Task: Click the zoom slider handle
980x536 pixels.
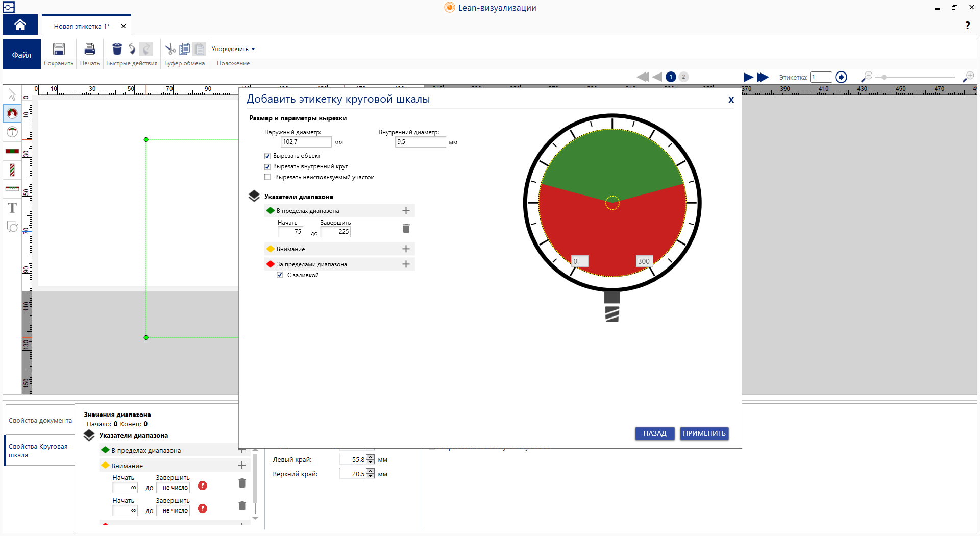Action: tap(884, 77)
